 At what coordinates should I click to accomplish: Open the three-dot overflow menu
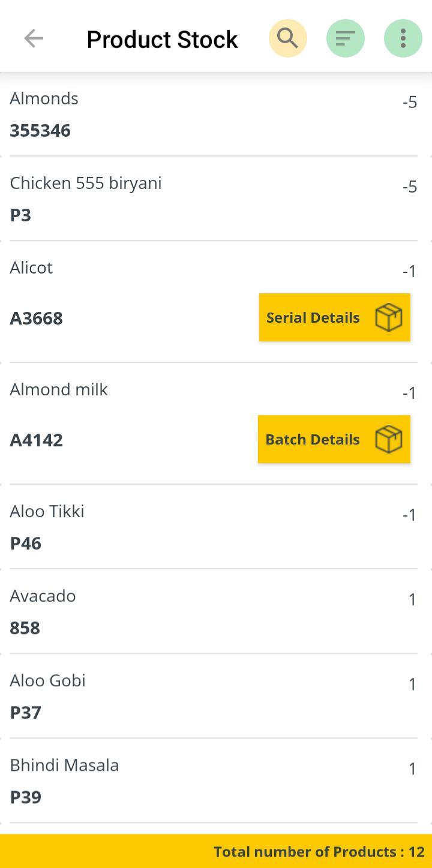pyautogui.click(x=403, y=38)
